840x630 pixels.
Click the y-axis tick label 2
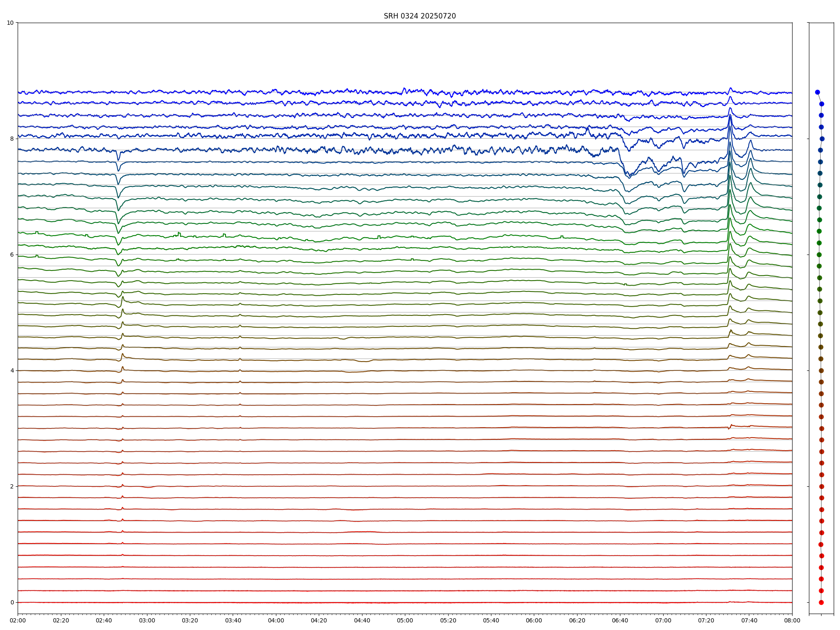click(12, 486)
